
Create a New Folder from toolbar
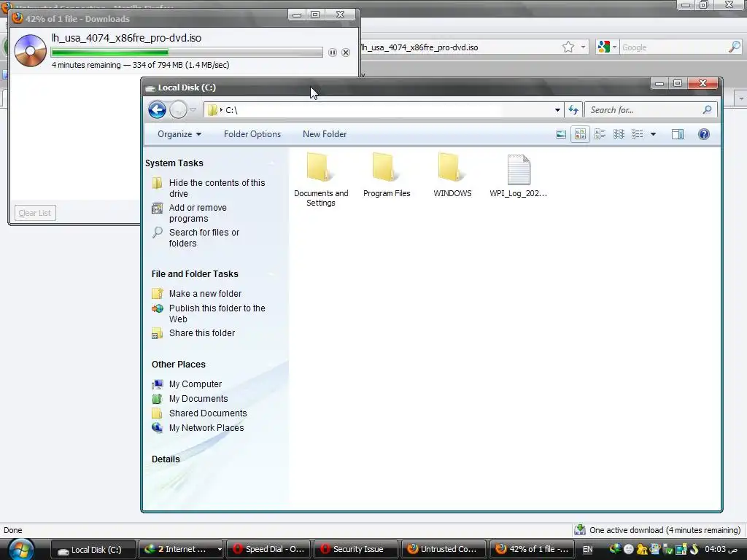point(325,134)
